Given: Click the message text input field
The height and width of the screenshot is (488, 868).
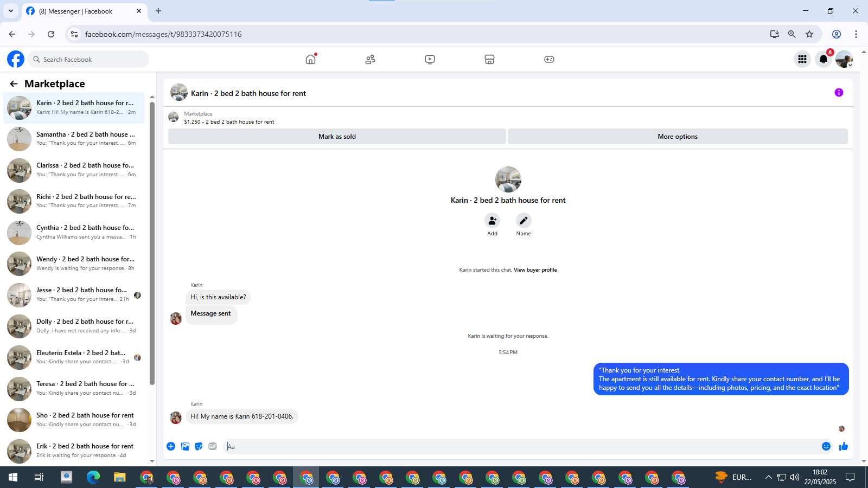Looking at the screenshot, I should tap(521, 446).
